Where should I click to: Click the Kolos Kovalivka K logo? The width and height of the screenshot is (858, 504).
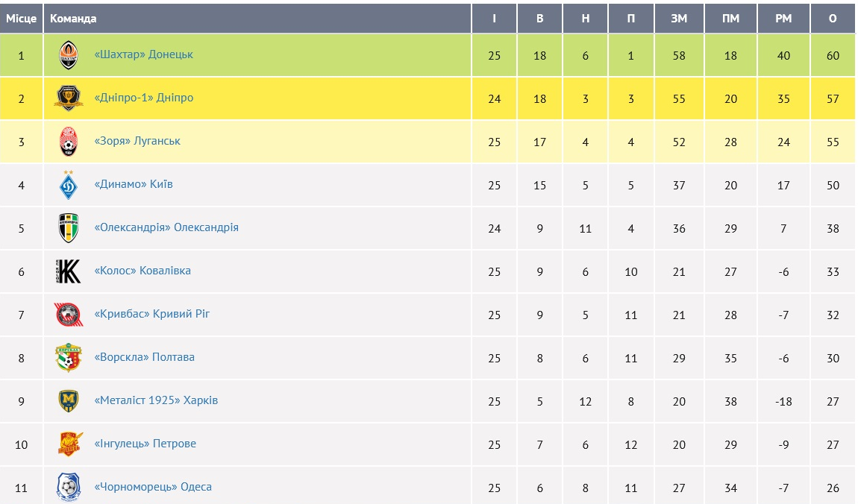click(69, 271)
